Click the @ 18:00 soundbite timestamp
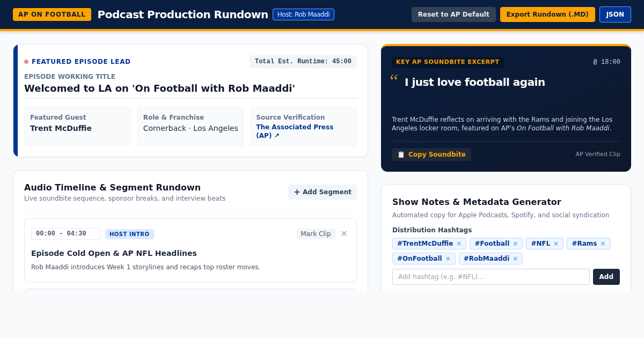Image resolution: width=644 pixels, height=338 pixels. pyautogui.click(x=606, y=62)
